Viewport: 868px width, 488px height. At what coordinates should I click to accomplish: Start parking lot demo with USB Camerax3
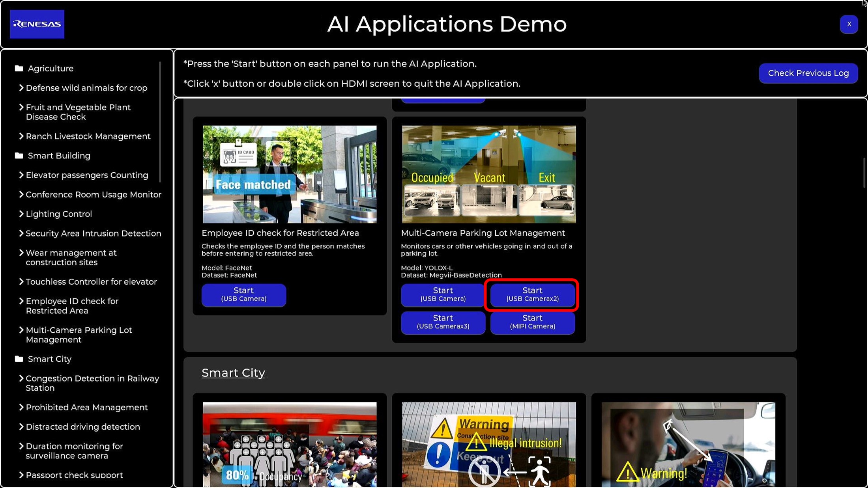(x=443, y=322)
